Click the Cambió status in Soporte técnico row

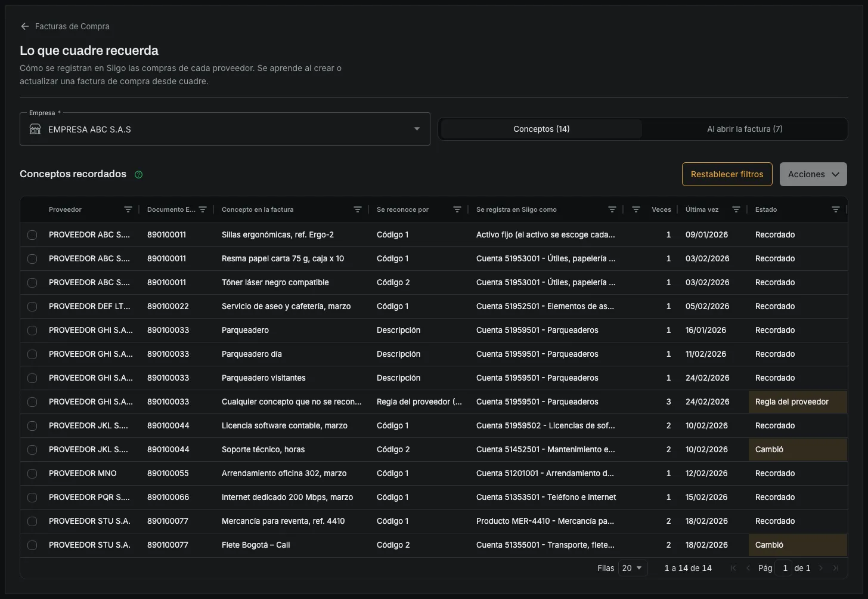[798, 450]
